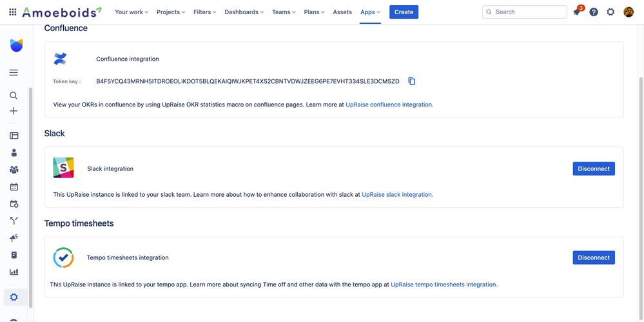The image size is (644, 322).
Task: Open the sidebar document form icon
Action: tap(14, 255)
